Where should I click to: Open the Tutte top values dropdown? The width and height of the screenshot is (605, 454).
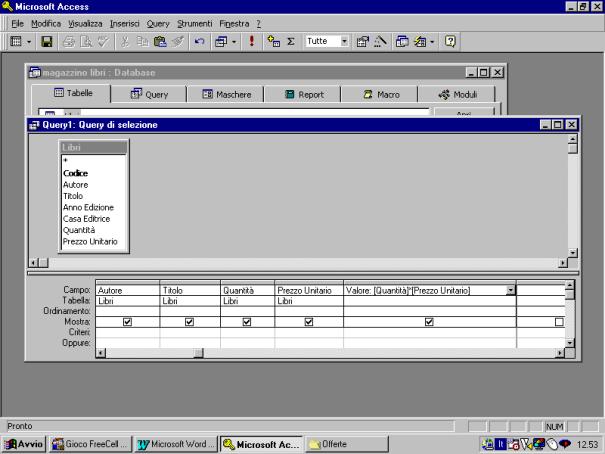click(x=345, y=43)
